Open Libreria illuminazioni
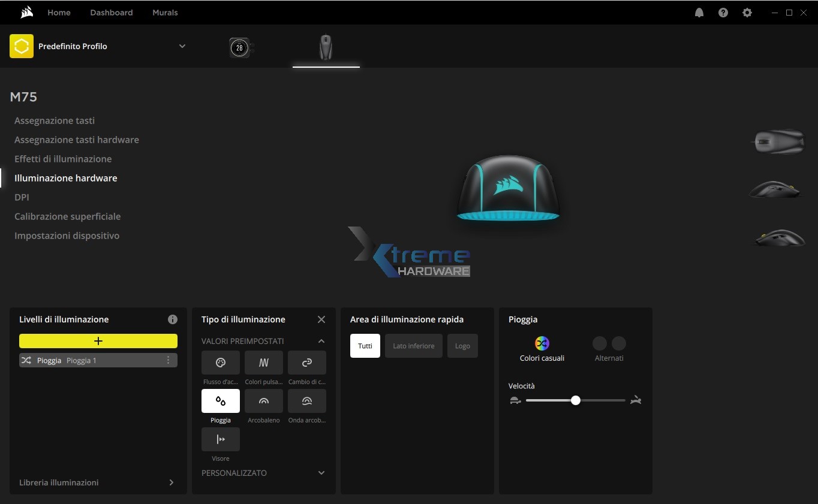The height and width of the screenshot is (504, 818). 59,482
